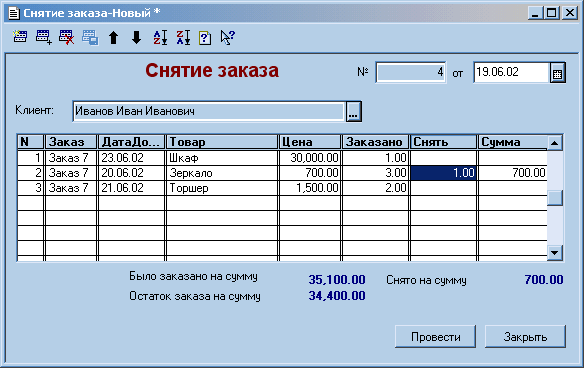Activate the context help pointer tool

pyautogui.click(x=228, y=38)
